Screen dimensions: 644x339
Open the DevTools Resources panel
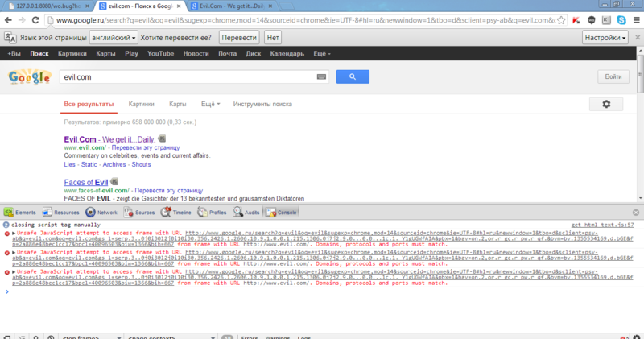click(x=61, y=212)
